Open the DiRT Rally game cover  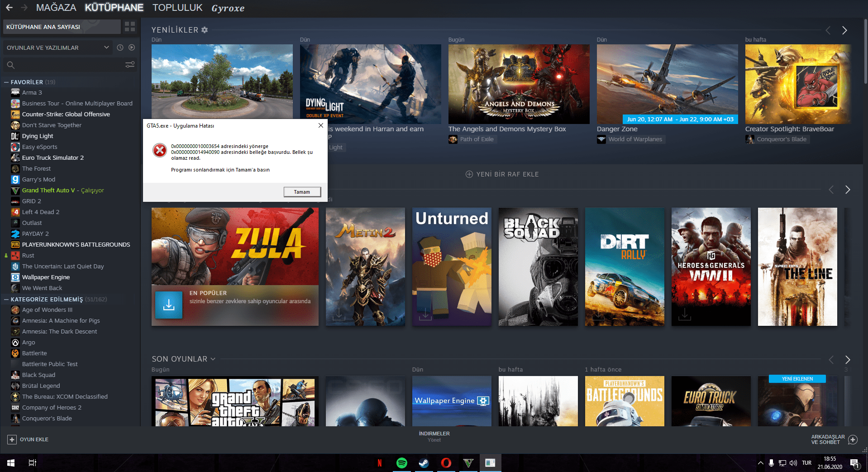(625, 267)
